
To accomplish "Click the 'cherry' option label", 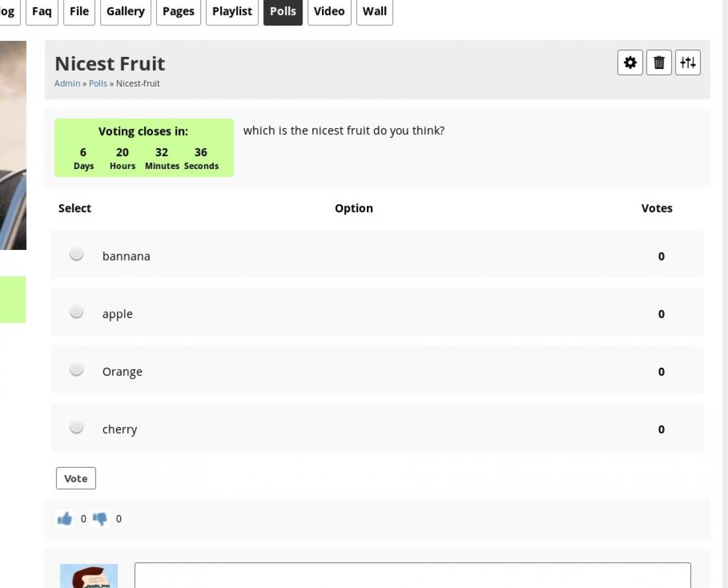I will [119, 429].
